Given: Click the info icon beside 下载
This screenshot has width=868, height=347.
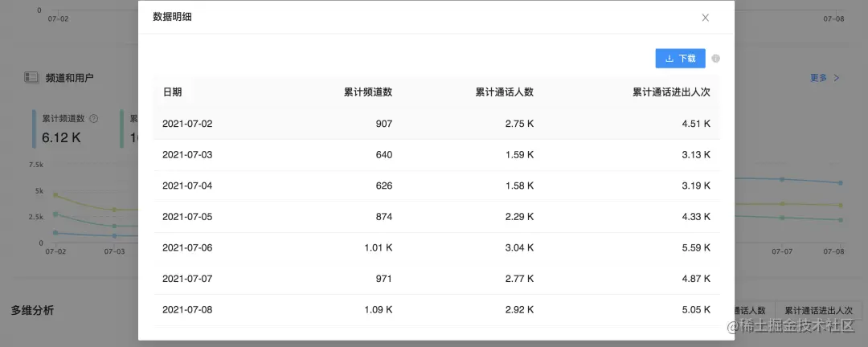Looking at the screenshot, I should click(x=716, y=58).
